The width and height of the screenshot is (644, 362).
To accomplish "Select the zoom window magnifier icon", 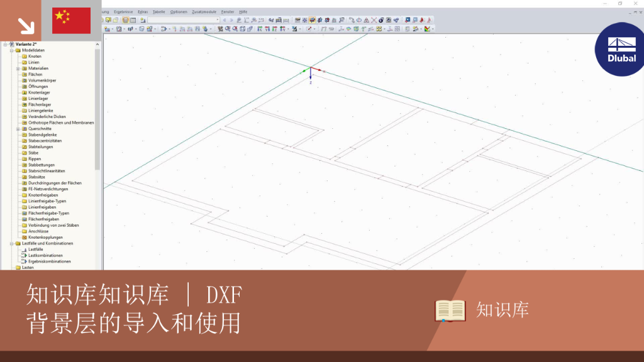I will [x=228, y=29].
